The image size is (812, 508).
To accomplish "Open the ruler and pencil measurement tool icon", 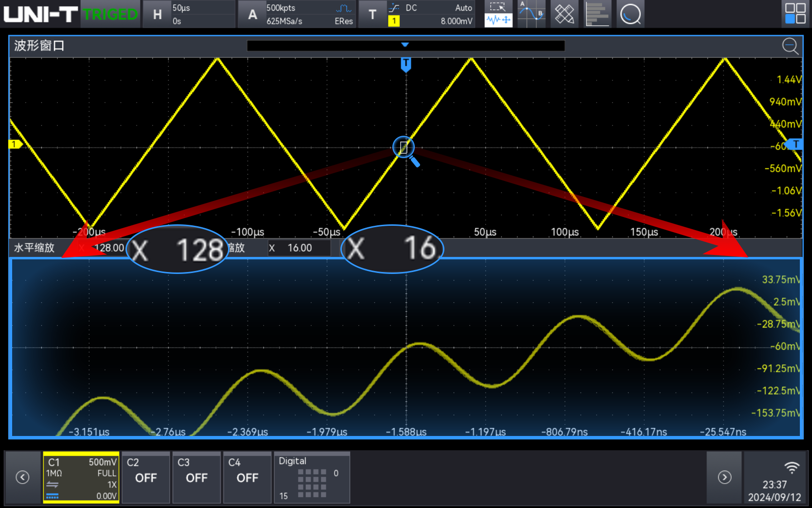I will (565, 14).
